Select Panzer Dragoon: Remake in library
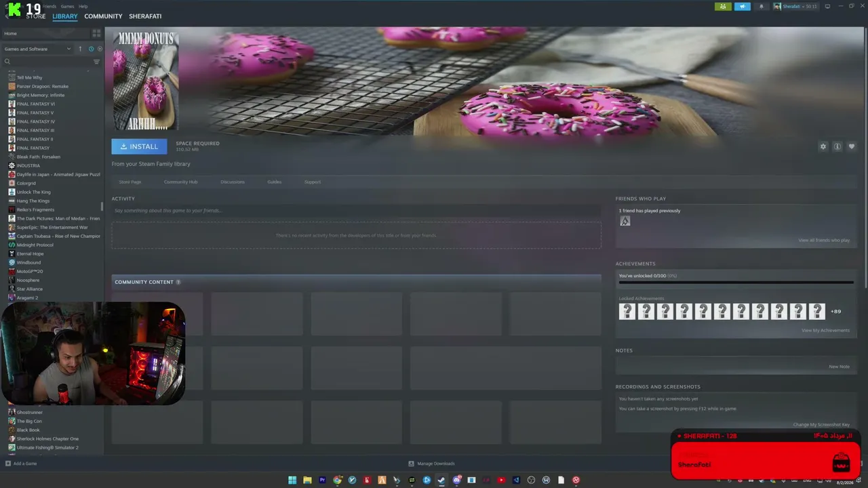 [x=42, y=86]
